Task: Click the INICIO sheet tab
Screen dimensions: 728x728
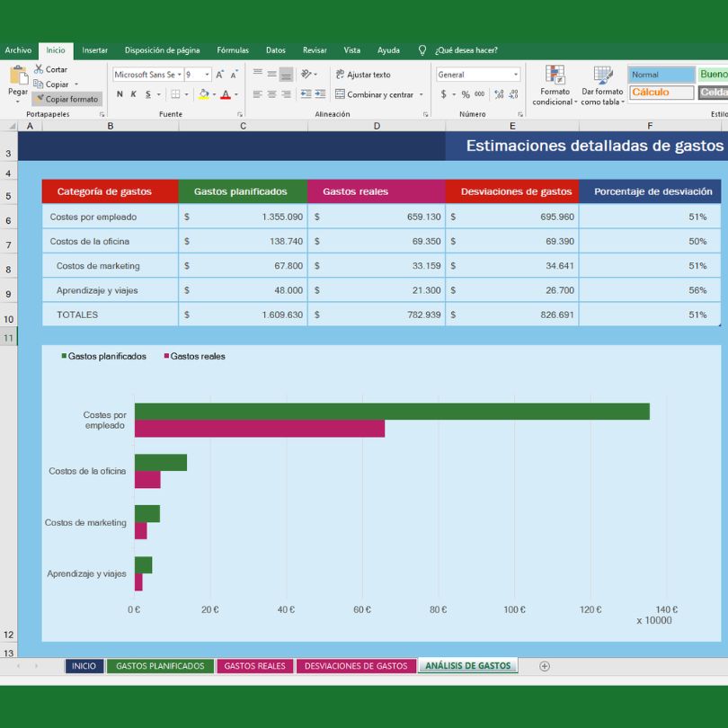Action: point(84,666)
